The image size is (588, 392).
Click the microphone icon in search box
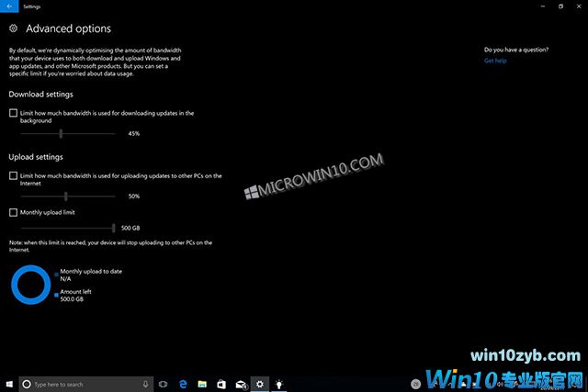click(145, 384)
